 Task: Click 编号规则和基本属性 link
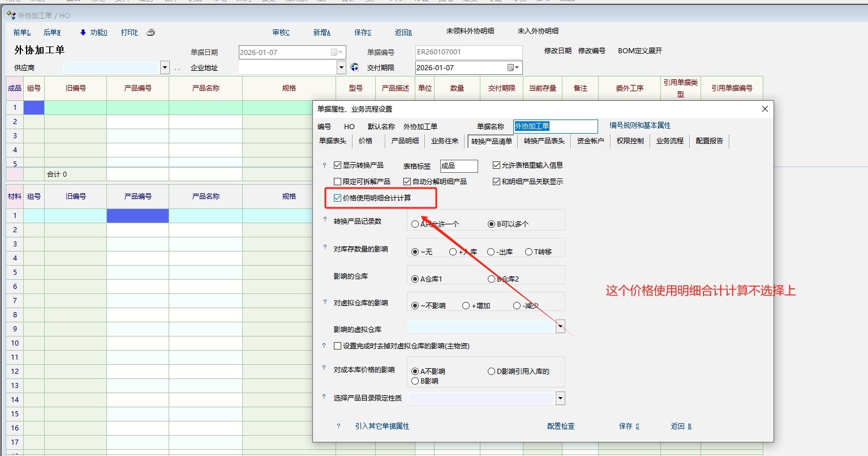coord(639,125)
